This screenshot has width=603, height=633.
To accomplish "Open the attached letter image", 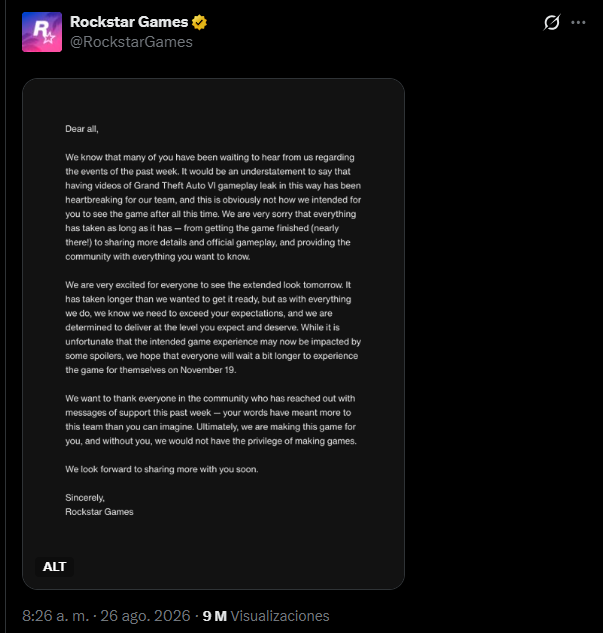I will click(x=214, y=334).
